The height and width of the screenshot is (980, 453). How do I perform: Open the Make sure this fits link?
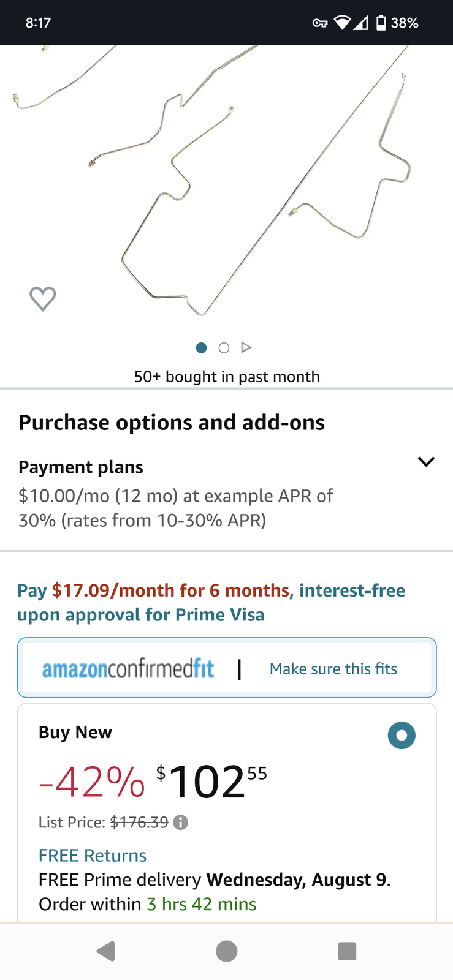(x=333, y=669)
